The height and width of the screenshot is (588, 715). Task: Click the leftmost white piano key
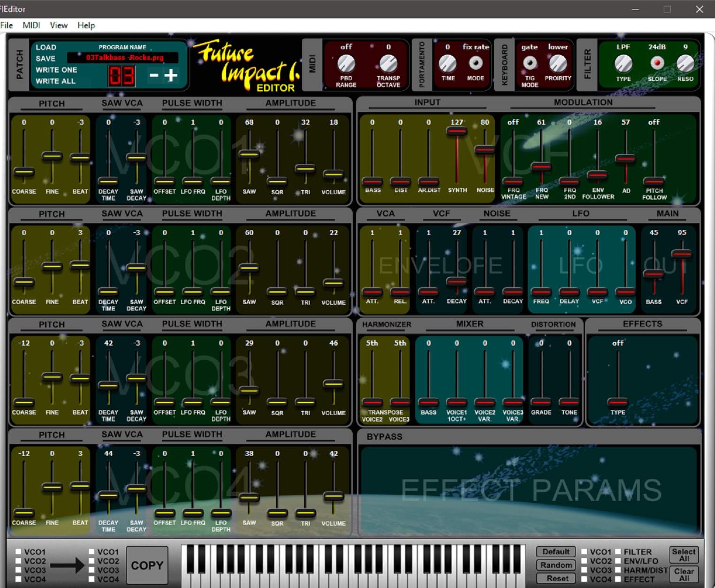pyautogui.click(x=186, y=580)
